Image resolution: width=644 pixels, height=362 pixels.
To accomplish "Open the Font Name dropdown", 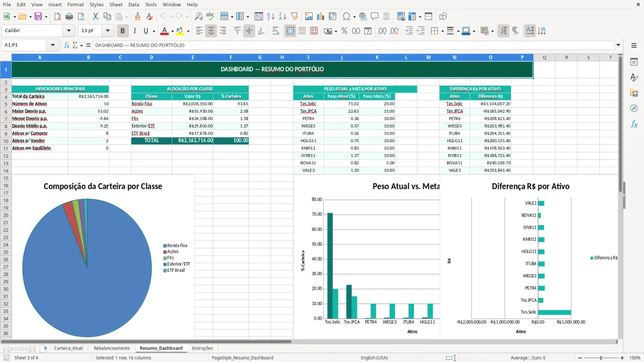I will [x=69, y=31].
